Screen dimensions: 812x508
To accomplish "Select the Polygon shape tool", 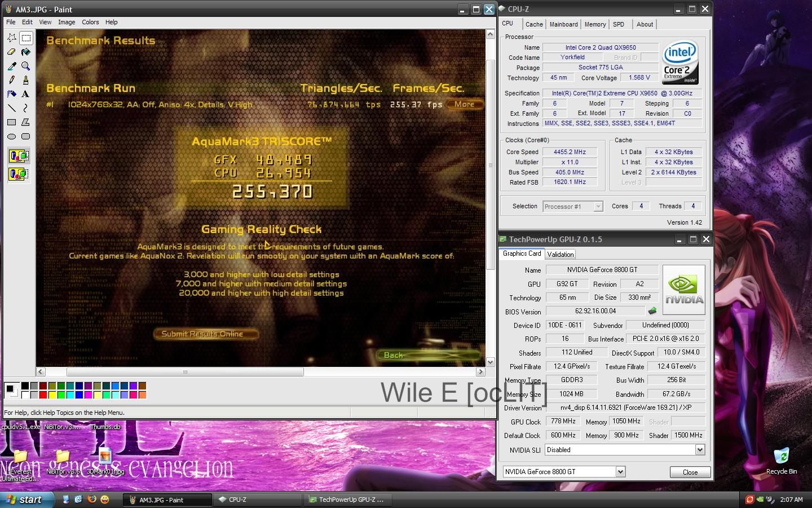I will coord(26,122).
